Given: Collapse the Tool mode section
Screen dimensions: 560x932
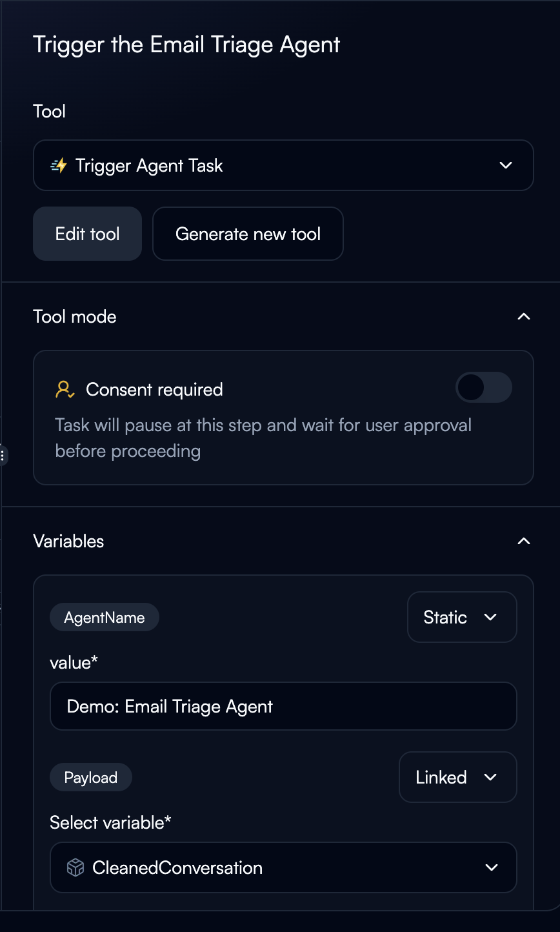Looking at the screenshot, I should click(523, 316).
